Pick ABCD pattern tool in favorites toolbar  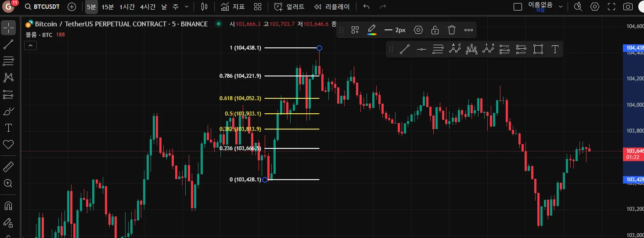pos(455,49)
